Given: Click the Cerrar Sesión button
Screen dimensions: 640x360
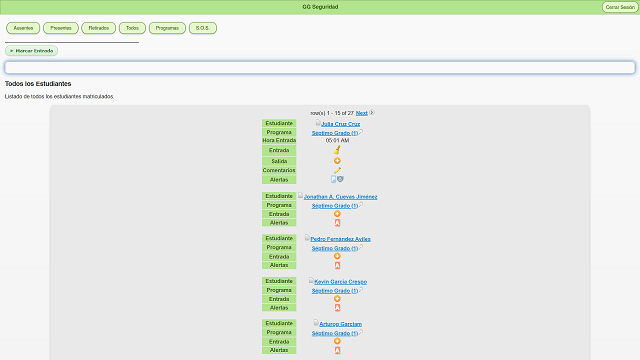Looking at the screenshot, I should tap(620, 7).
